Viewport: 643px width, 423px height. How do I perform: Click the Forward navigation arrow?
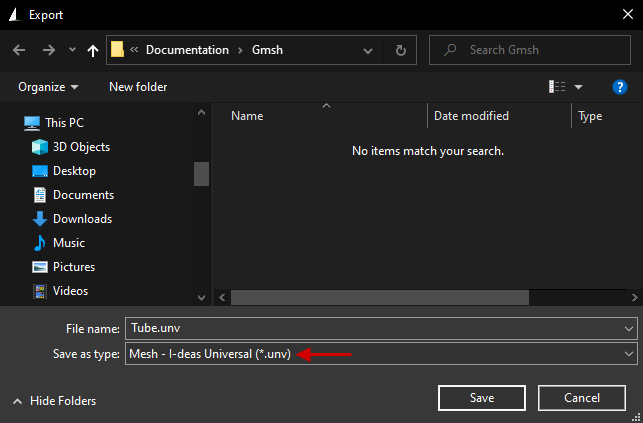click(x=48, y=50)
